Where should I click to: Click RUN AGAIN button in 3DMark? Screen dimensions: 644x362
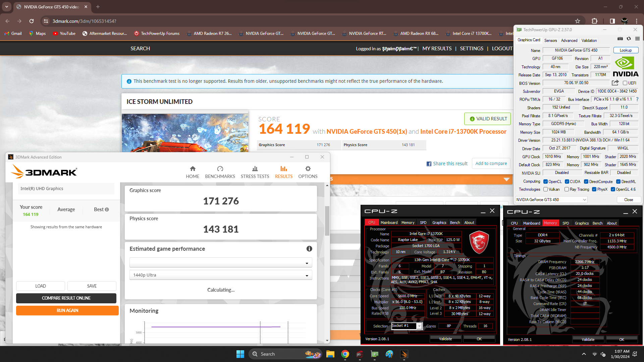click(x=67, y=311)
